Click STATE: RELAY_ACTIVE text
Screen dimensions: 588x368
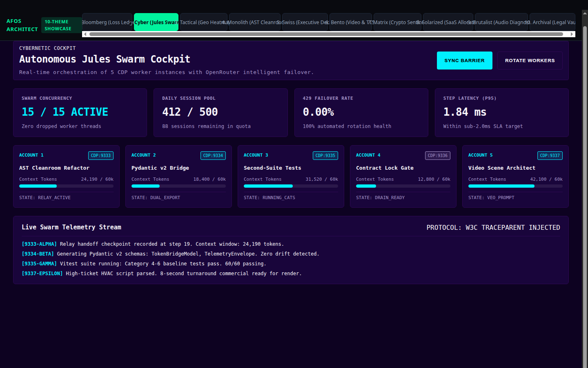click(45, 197)
